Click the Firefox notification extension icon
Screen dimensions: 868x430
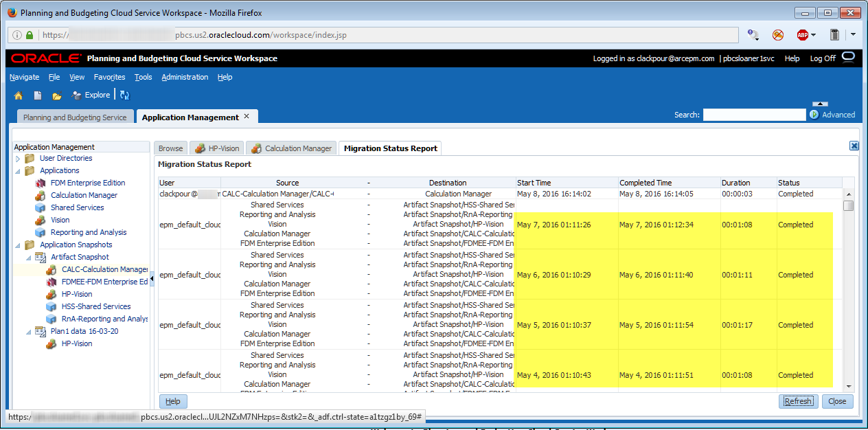point(753,35)
